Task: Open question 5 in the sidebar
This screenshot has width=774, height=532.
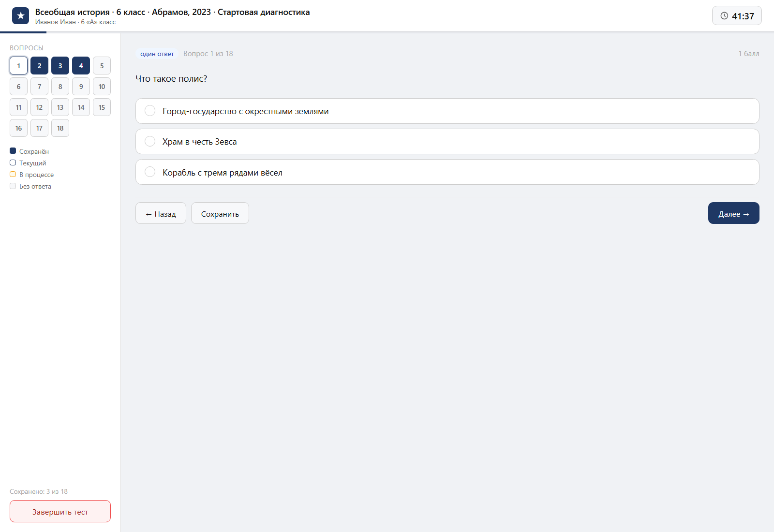Action: (x=102, y=66)
